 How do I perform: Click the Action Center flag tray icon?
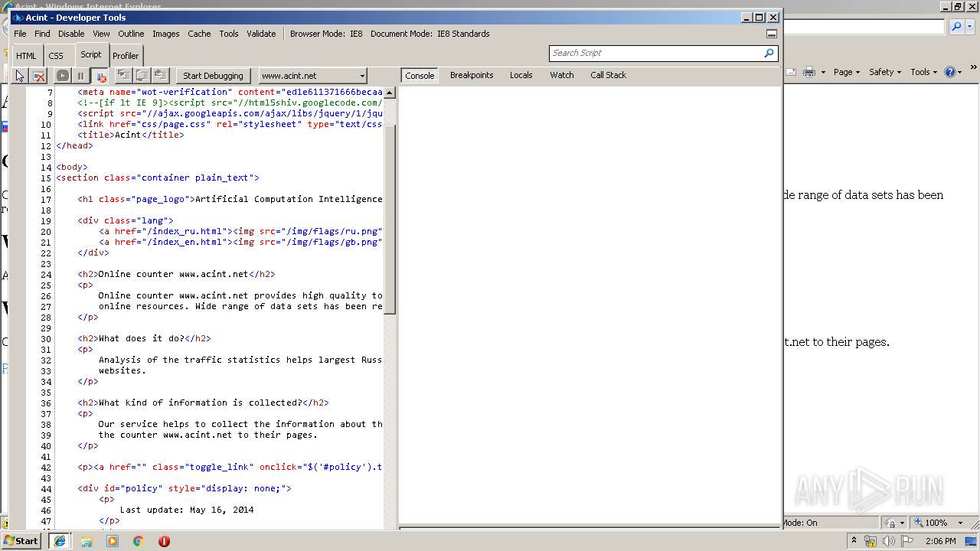coord(908,541)
